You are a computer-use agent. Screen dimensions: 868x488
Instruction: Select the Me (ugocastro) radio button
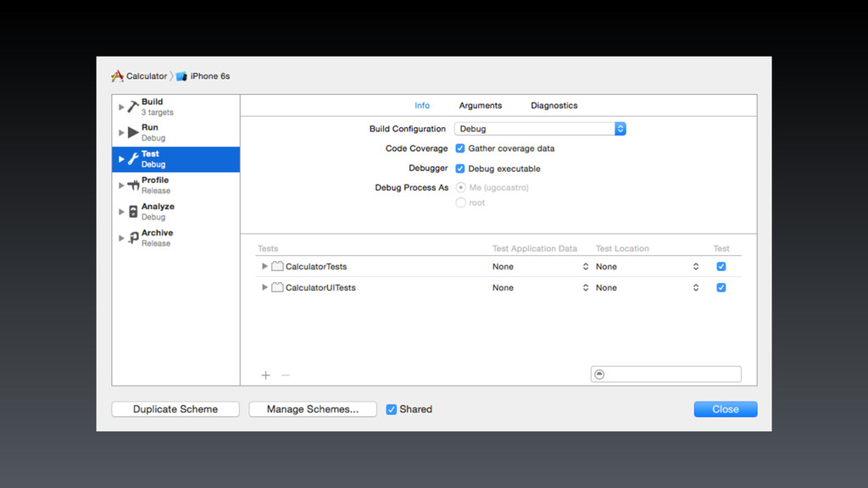click(460, 187)
